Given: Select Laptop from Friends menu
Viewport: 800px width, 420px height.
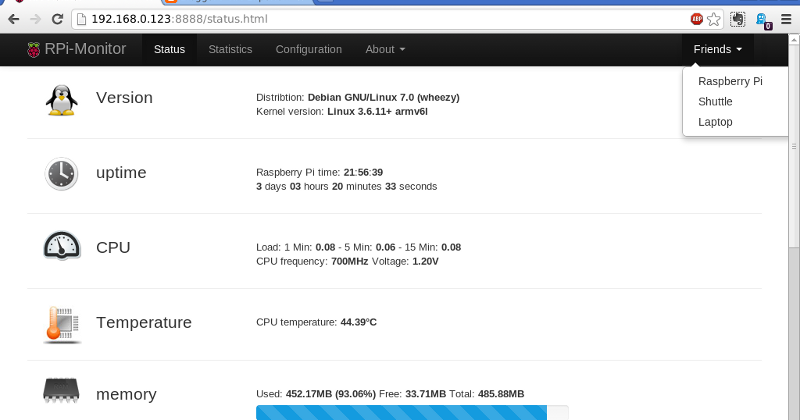Looking at the screenshot, I should tap(715, 122).
